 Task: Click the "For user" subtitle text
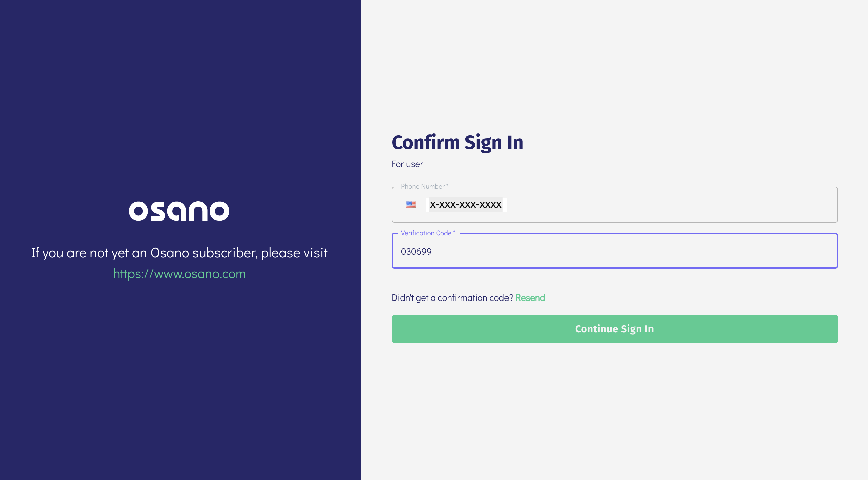click(407, 164)
